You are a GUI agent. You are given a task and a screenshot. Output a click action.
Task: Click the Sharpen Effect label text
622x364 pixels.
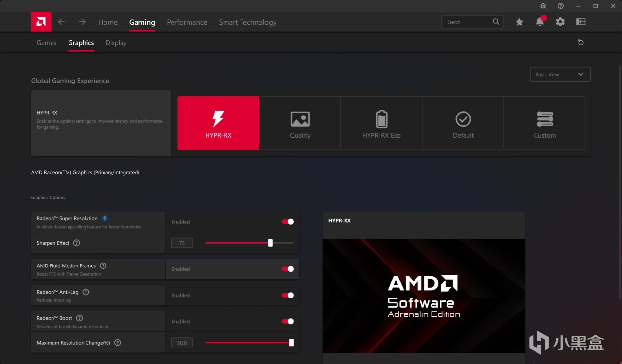coord(53,243)
